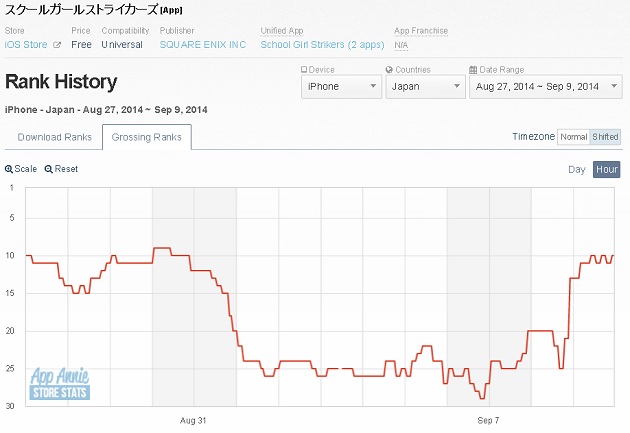Open the Japan countries dropdown
630x433 pixels.
coord(425,87)
